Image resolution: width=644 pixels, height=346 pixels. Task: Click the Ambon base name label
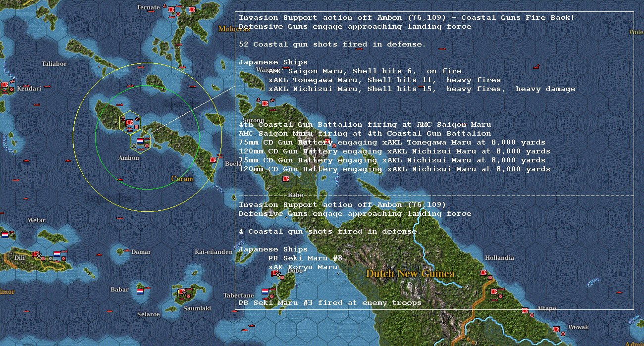coord(129,158)
